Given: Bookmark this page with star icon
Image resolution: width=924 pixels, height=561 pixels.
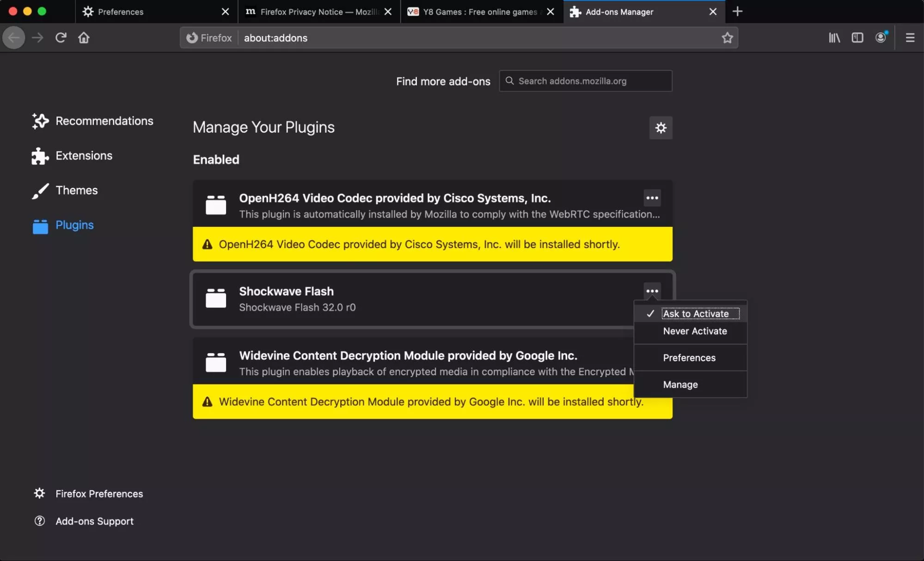Looking at the screenshot, I should [727, 37].
